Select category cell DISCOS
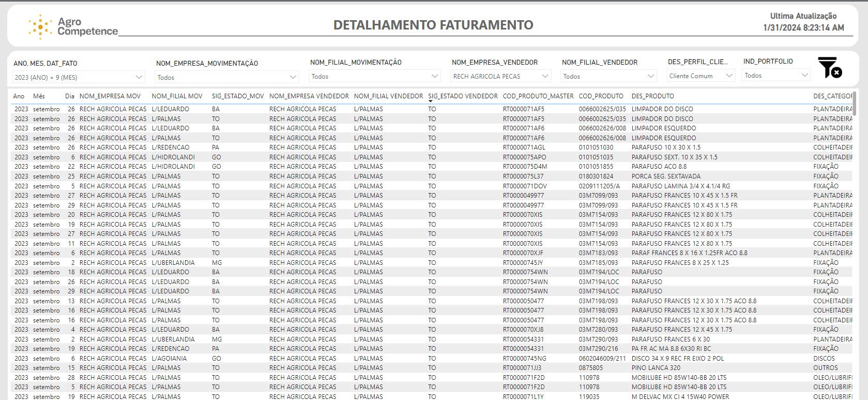Image resolution: width=868 pixels, height=400 pixels. (824, 359)
